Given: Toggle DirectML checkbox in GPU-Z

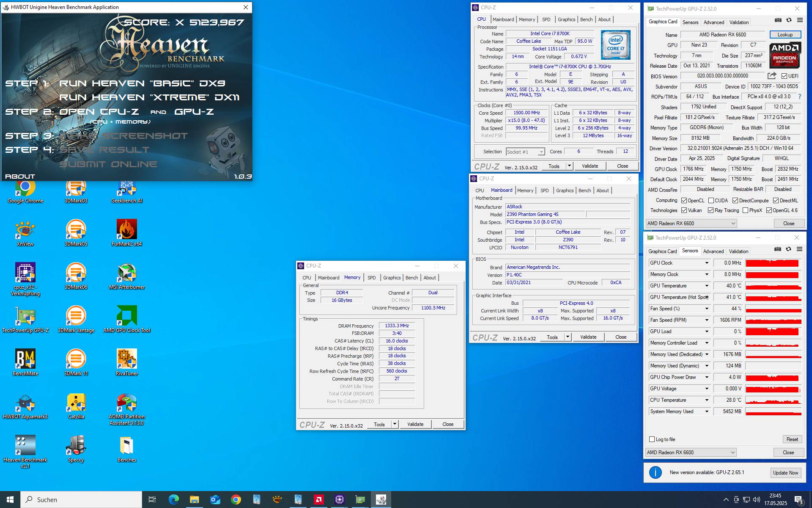Looking at the screenshot, I should click(x=776, y=201).
